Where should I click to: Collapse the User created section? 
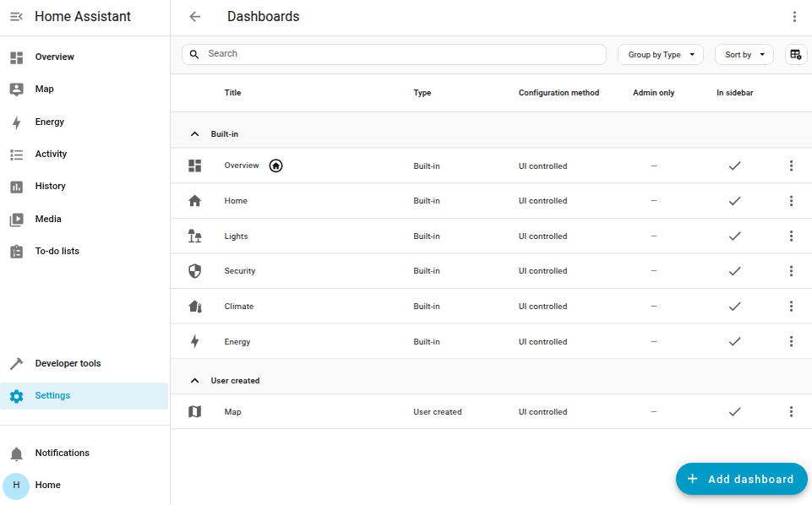coord(194,380)
